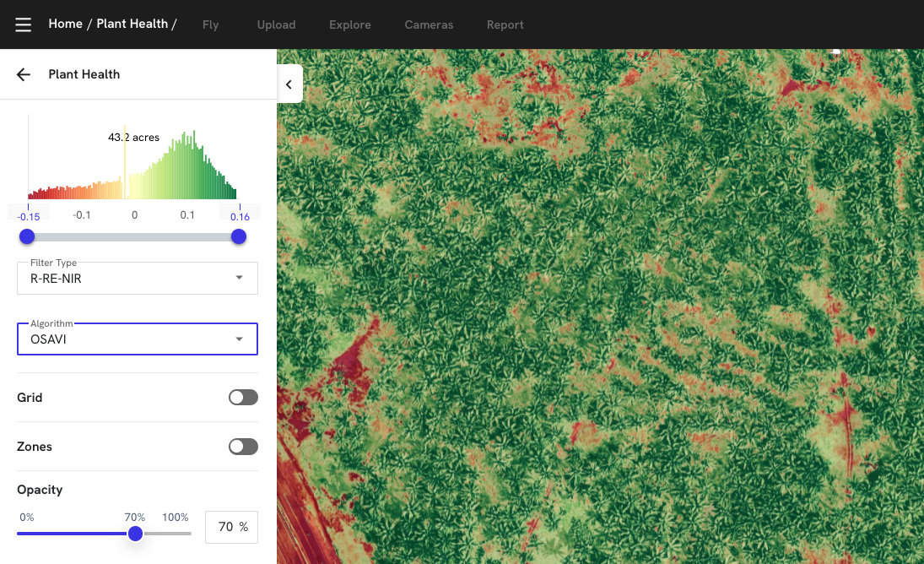
Task: Click the 100% opacity label
Action: click(x=176, y=518)
